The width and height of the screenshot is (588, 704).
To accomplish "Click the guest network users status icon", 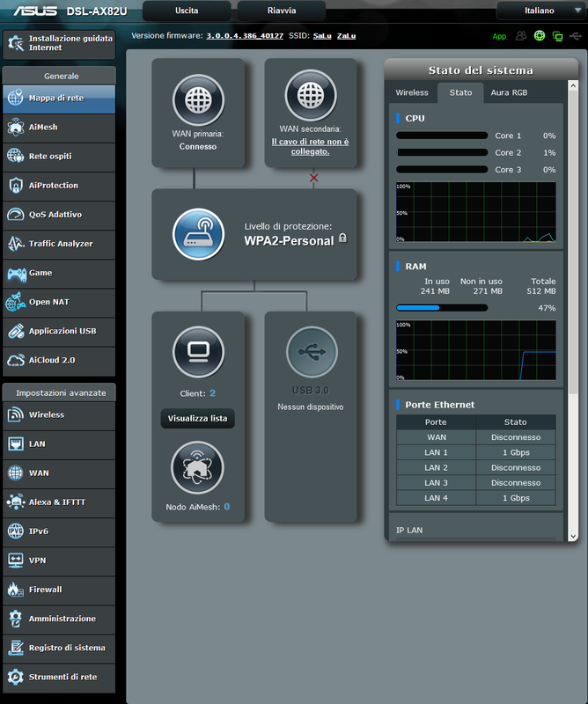I will [521, 36].
